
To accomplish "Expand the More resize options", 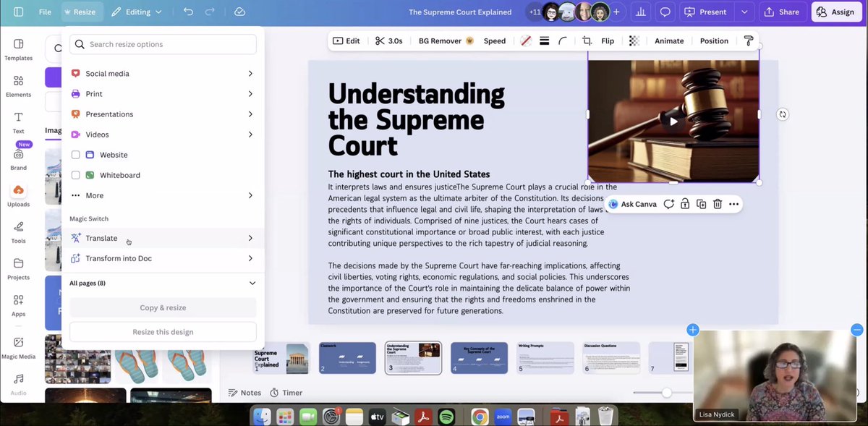I will point(163,195).
